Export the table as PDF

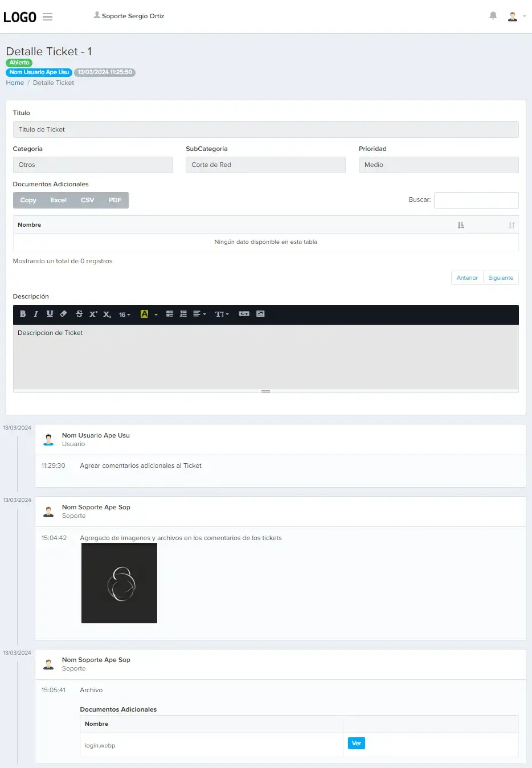[x=115, y=201]
